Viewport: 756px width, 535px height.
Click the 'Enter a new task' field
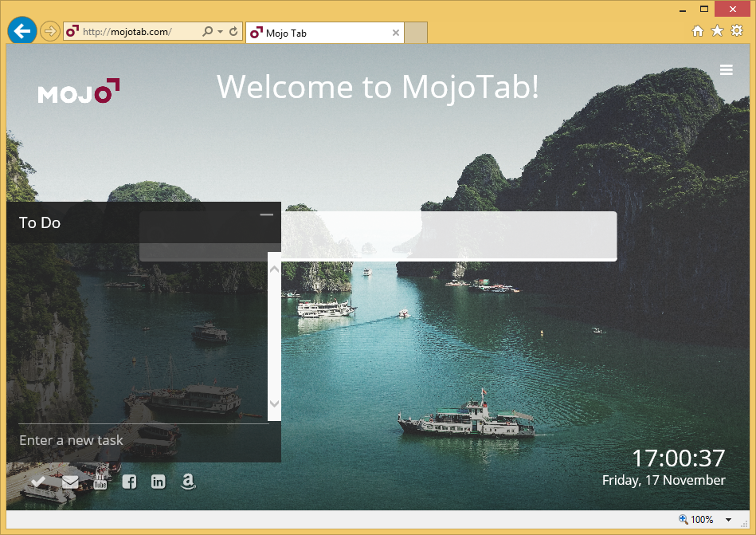[143, 440]
